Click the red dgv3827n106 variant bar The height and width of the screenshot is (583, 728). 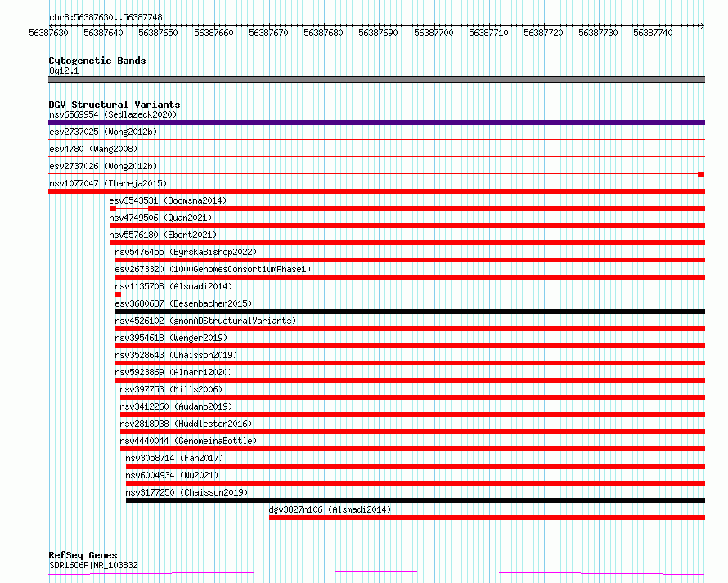pos(487,518)
